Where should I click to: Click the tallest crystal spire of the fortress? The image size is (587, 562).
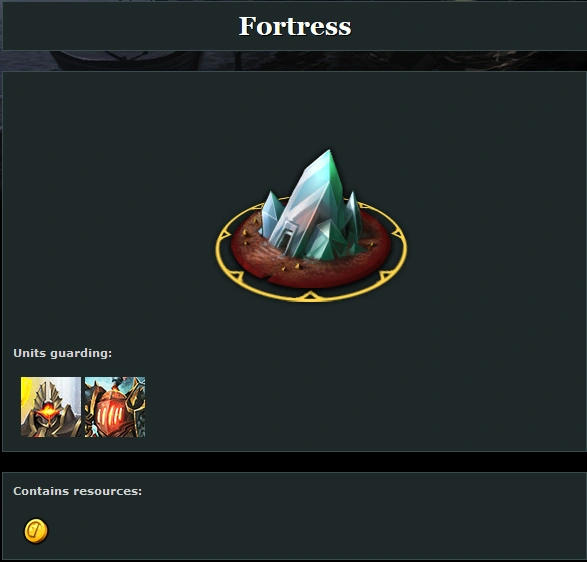pos(318,187)
